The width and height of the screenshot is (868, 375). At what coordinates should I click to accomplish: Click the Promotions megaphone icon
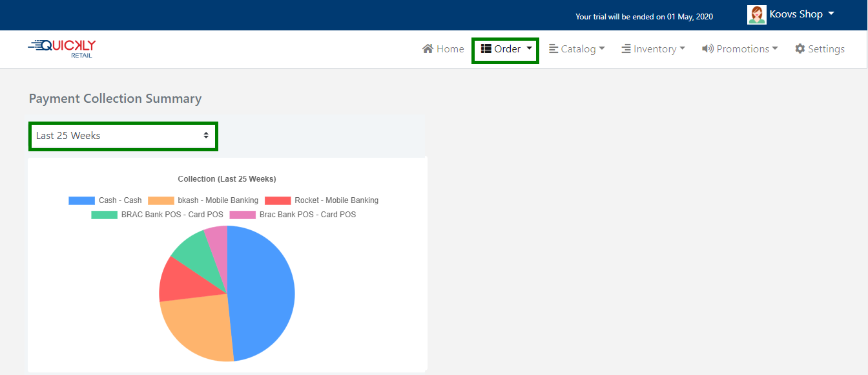tap(708, 49)
